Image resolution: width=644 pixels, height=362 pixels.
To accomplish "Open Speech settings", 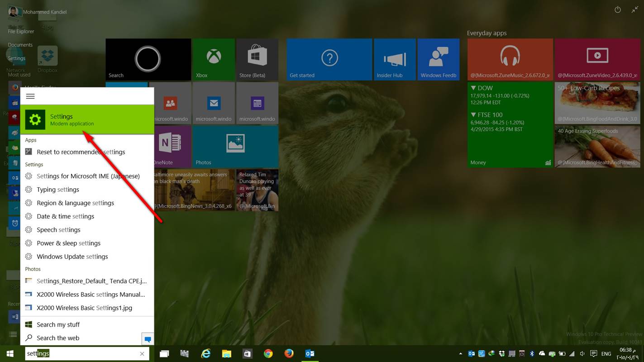I will pos(87,230).
